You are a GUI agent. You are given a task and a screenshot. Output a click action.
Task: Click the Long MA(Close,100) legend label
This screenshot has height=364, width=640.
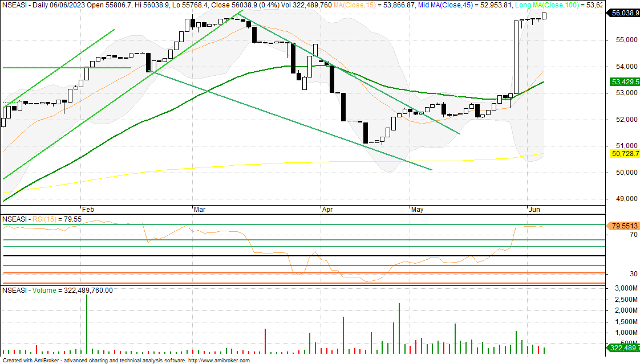[x=552, y=5]
